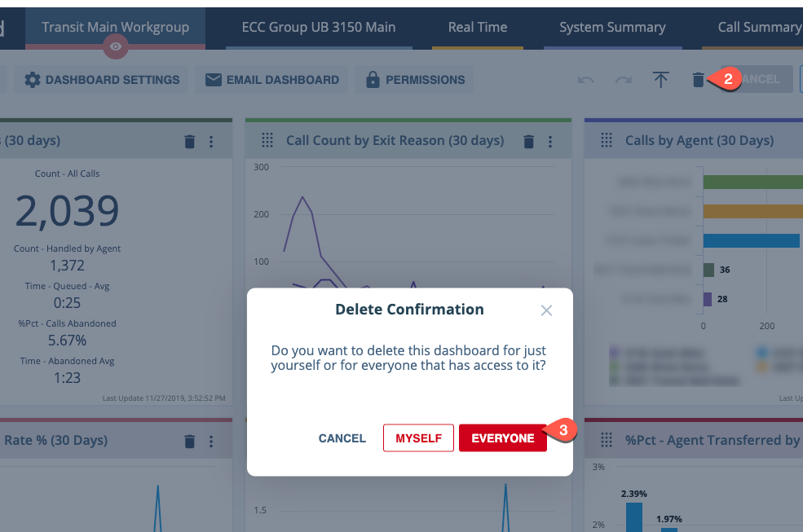Open the System Summary tab
This screenshot has width=803, height=532.
(612, 27)
